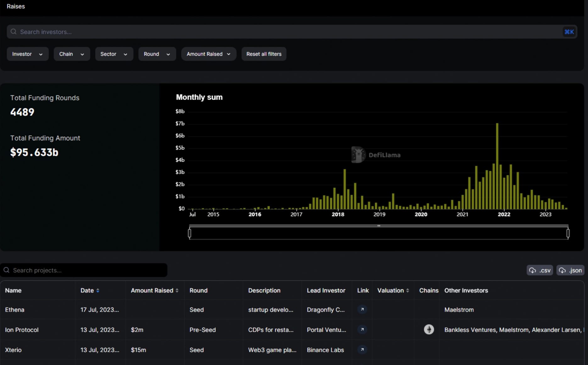Open the Round filter dropdown
Viewport: 588px width, 365px height.
pos(157,54)
